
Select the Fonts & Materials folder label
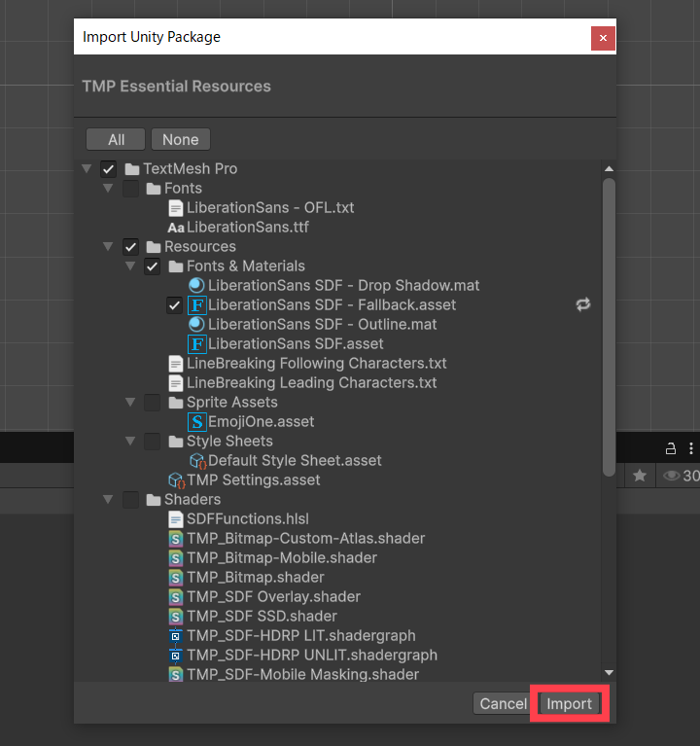pyautogui.click(x=245, y=266)
